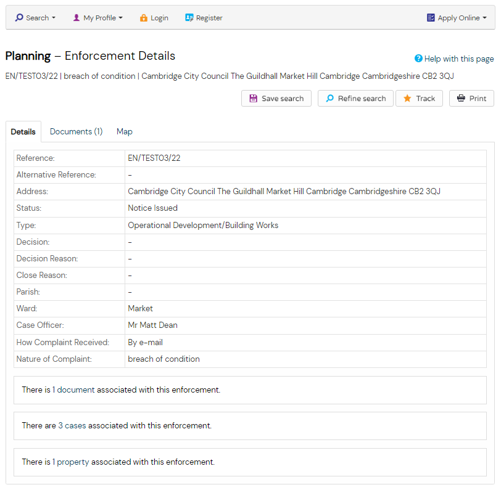The image size is (500, 490).
Task: Click the Ward value 'Market'
Action: click(140, 308)
